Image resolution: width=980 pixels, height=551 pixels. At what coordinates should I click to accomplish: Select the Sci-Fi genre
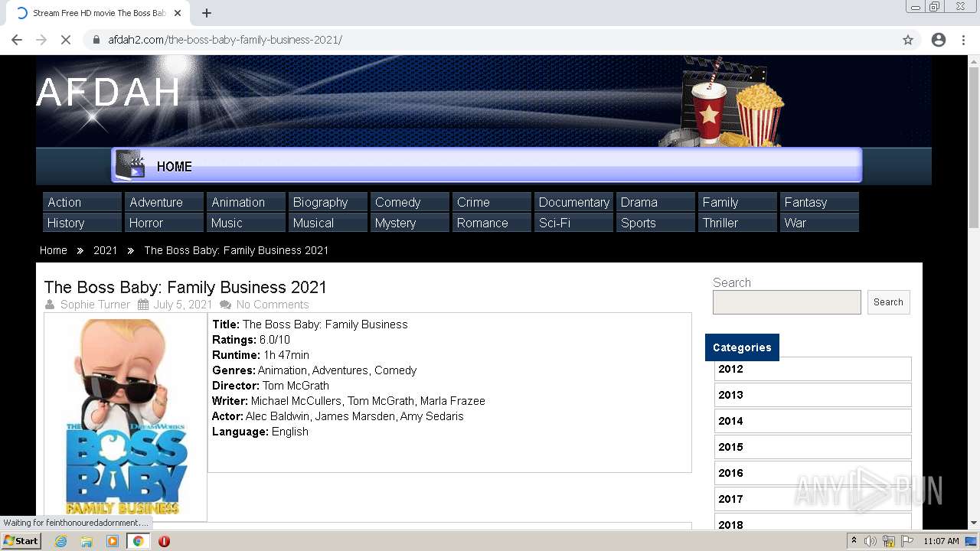pyautogui.click(x=574, y=223)
